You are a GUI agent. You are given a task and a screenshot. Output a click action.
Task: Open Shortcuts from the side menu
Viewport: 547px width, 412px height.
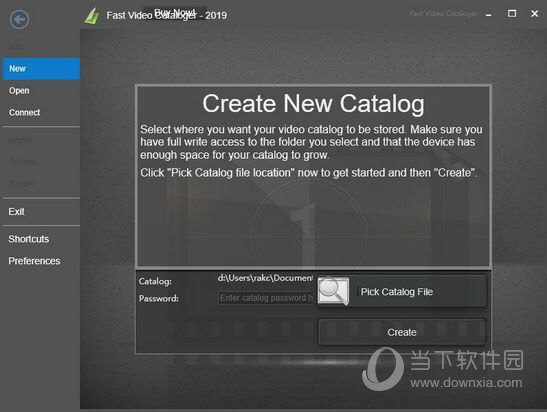point(41,239)
